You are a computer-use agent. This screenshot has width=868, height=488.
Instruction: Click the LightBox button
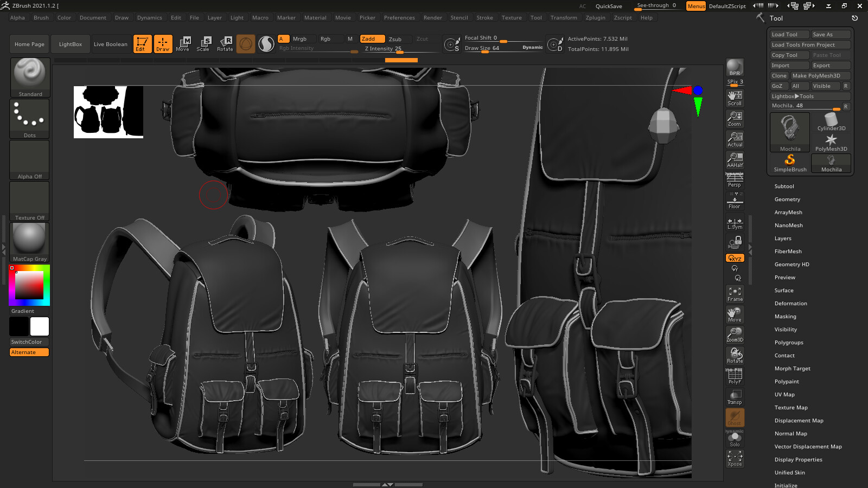tap(70, 44)
